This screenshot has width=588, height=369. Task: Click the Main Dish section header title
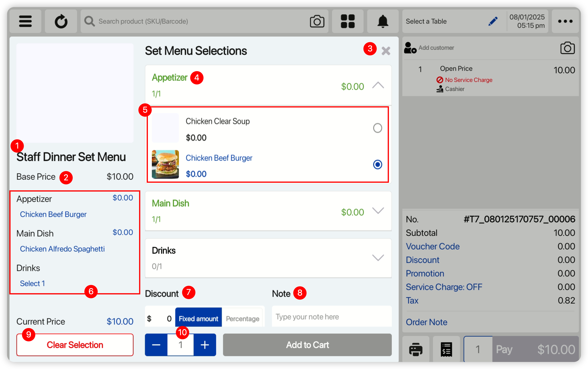click(x=170, y=203)
